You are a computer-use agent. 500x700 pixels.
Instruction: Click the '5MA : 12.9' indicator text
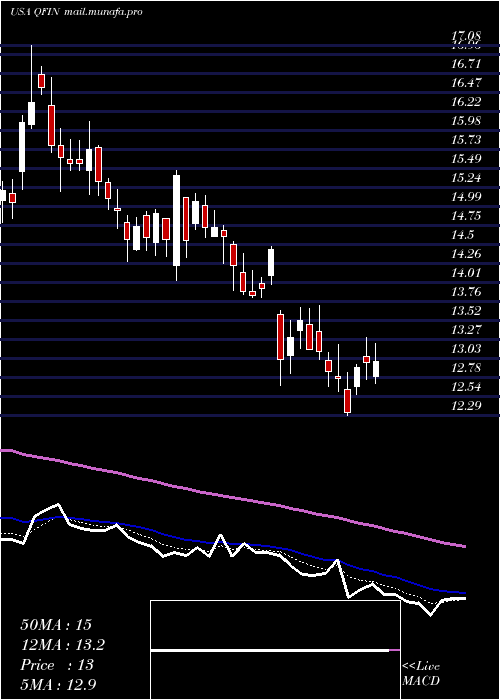(59, 685)
